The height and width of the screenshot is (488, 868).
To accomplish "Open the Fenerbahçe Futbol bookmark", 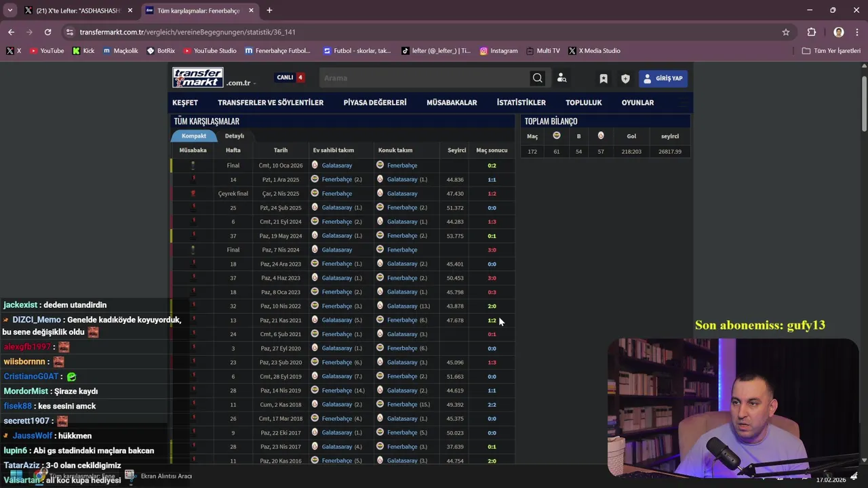I will (x=277, y=51).
